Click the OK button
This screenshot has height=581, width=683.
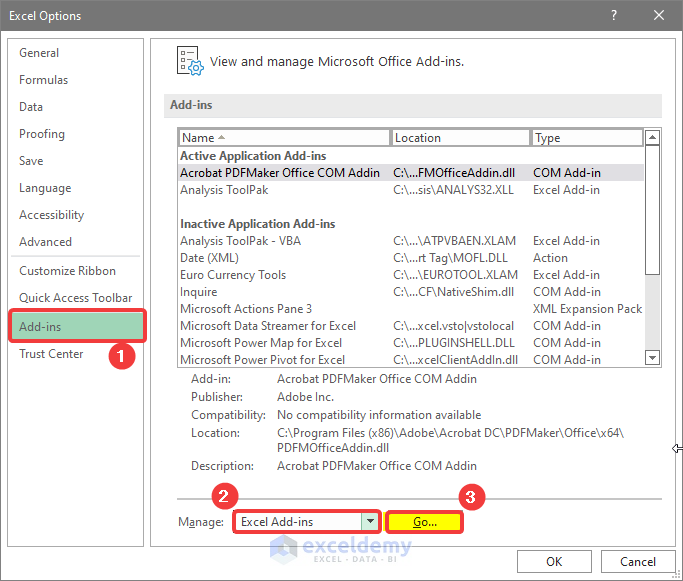pyautogui.click(x=554, y=561)
